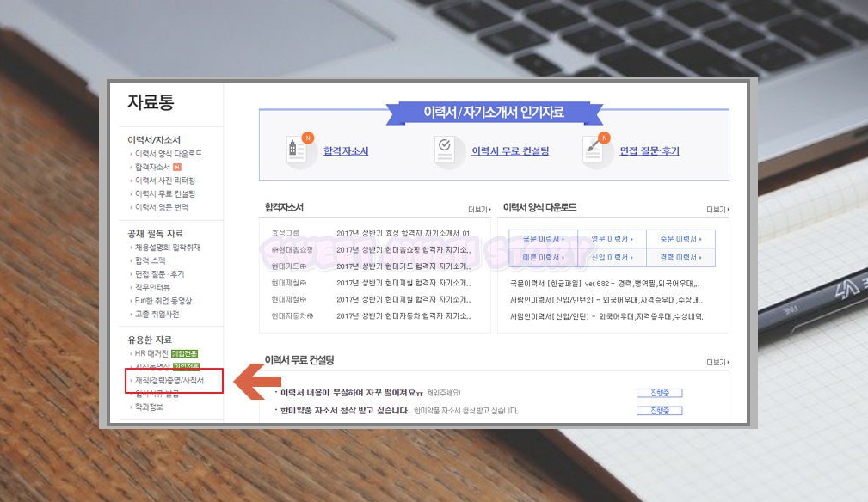
Task: Select the 예쁜 이력서 format button
Action: 543,258
